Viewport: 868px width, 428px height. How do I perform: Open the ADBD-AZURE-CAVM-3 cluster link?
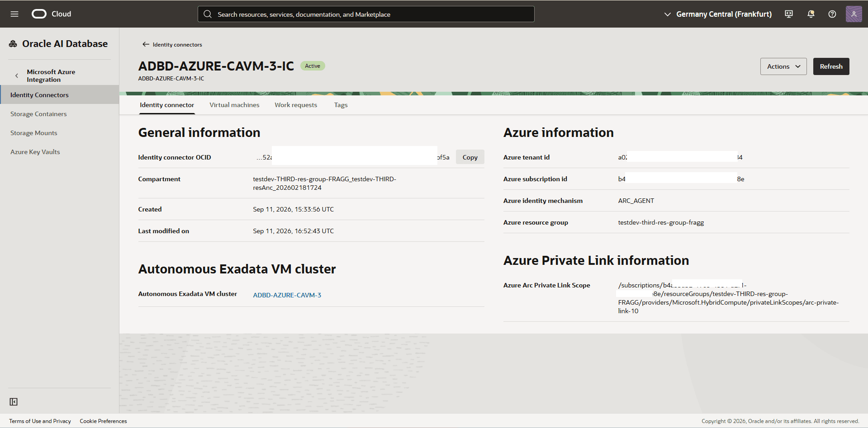click(287, 295)
